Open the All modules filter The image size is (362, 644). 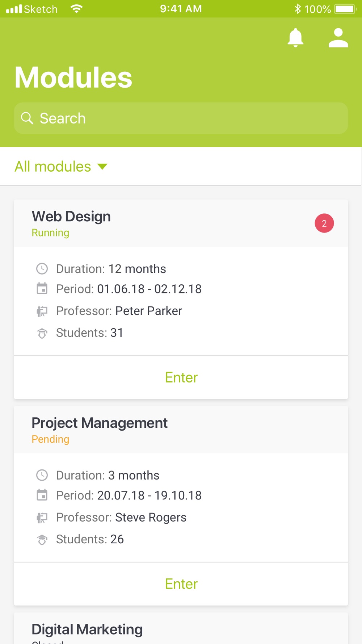(x=53, y=167)
